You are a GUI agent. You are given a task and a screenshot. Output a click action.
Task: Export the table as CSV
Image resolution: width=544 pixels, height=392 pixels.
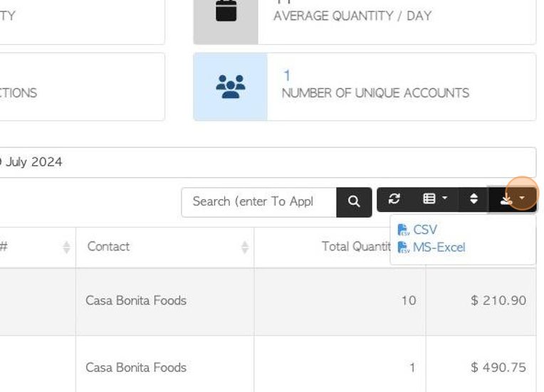tap(424, 230)
